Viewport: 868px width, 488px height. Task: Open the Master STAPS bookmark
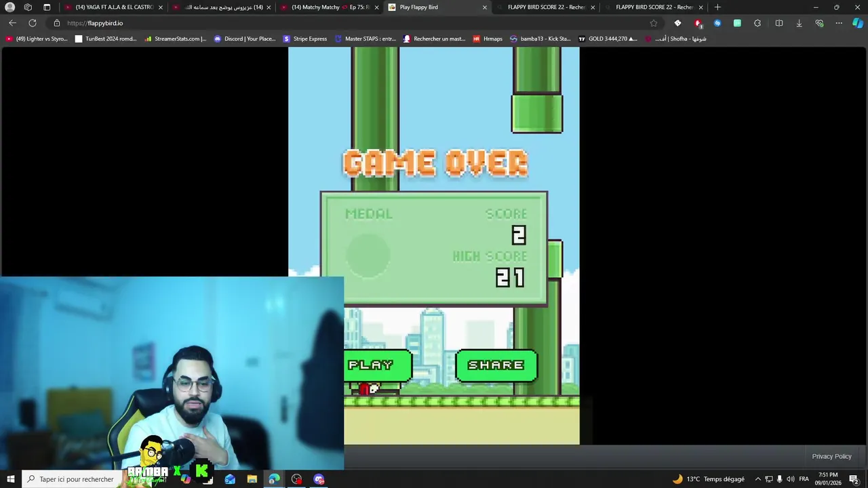point(366,39)
